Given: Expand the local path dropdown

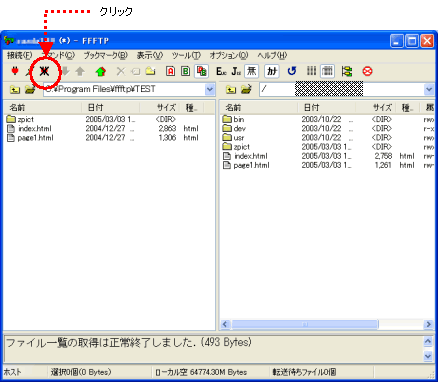Looking at the screenshot, I should [210, 89].
